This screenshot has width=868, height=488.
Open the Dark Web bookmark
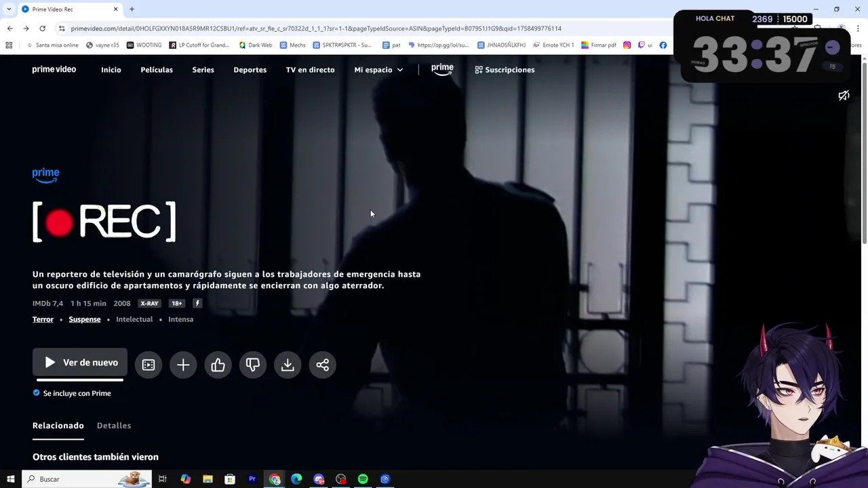(x=255, y=45)
